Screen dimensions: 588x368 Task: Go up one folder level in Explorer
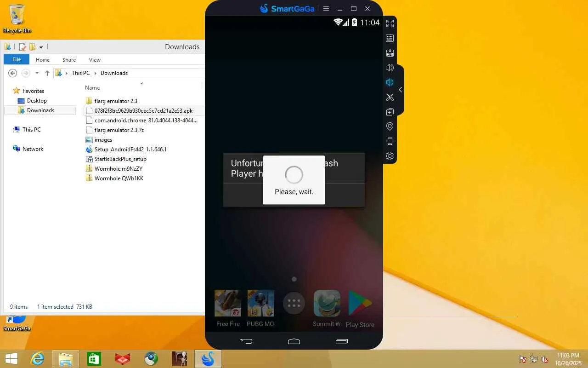click(x=47, y=73)
